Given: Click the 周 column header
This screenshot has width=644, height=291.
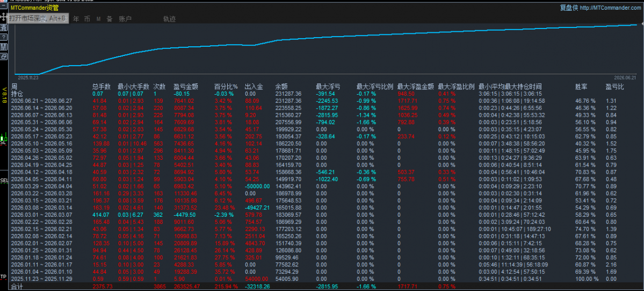Looking at the screenshot, I should pos(14,87).
